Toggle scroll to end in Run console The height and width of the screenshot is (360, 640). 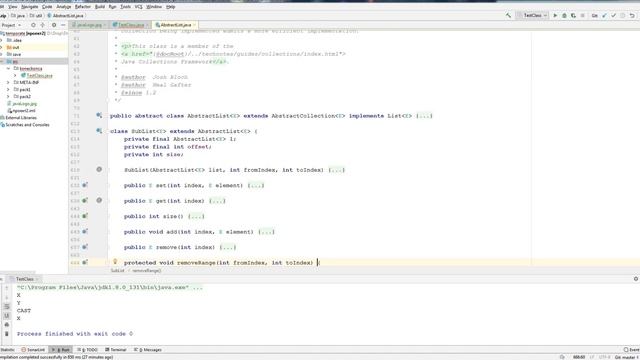point(7,316)
